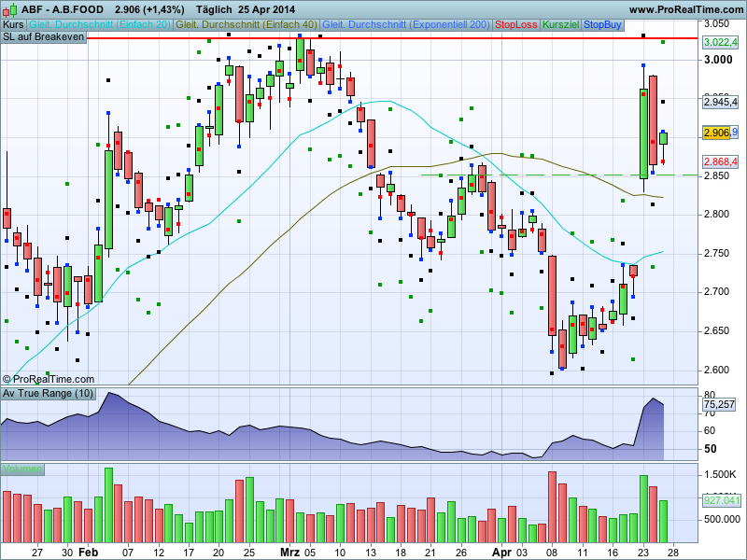Open SL auf Breakeven indicator label
Viewport: 747px width, 560px height.
[x=43, y=37]
